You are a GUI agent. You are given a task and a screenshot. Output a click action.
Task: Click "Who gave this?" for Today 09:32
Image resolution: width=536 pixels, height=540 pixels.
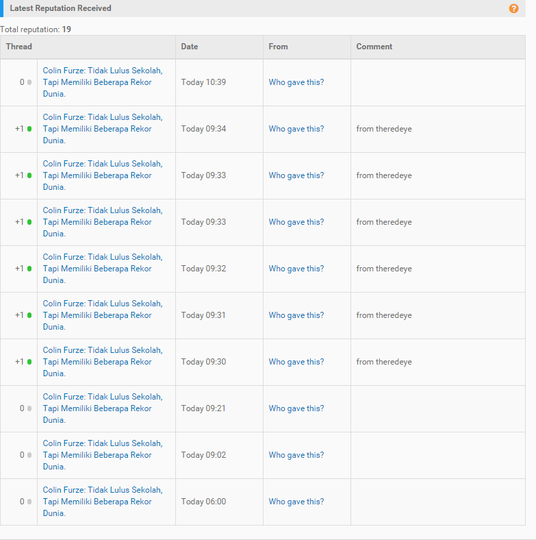(296, 269)
